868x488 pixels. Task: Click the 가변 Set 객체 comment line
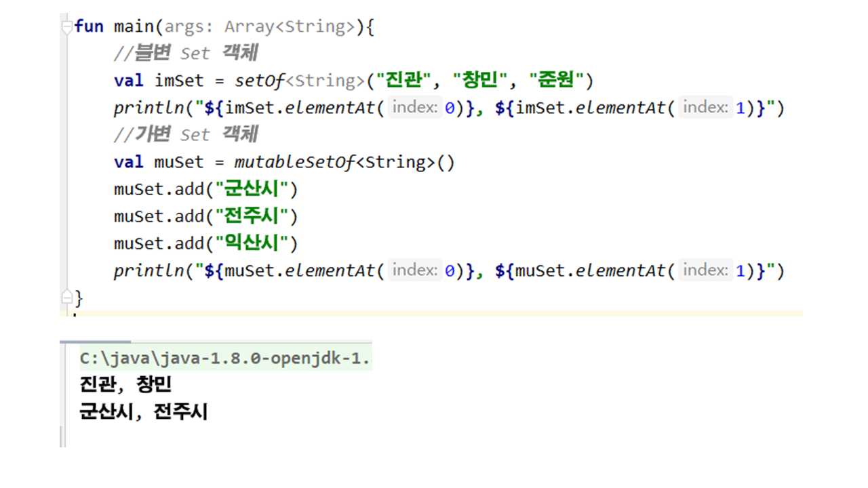[x=185, y=135]
